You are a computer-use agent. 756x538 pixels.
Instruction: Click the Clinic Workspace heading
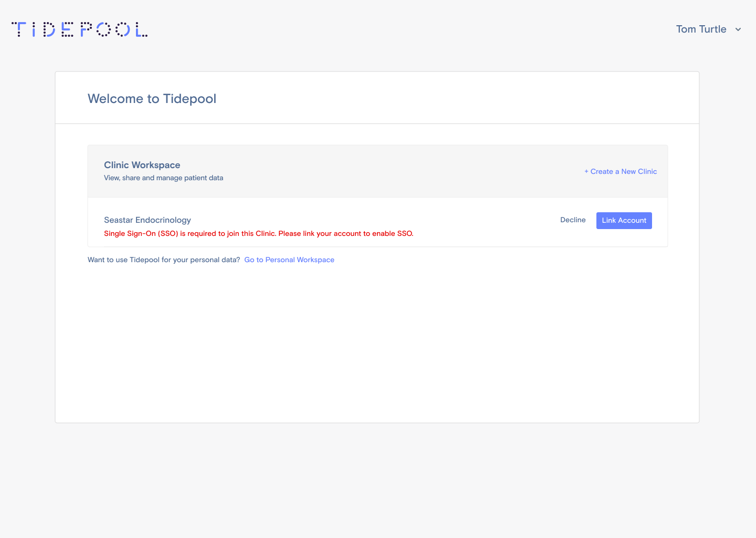pyautogui.click(x=142, y=165)
